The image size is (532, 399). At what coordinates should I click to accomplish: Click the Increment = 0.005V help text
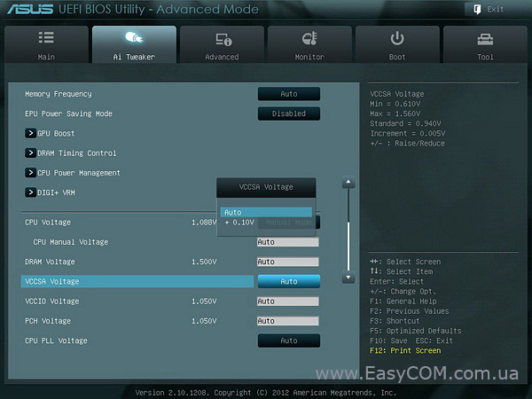point(408,133)
